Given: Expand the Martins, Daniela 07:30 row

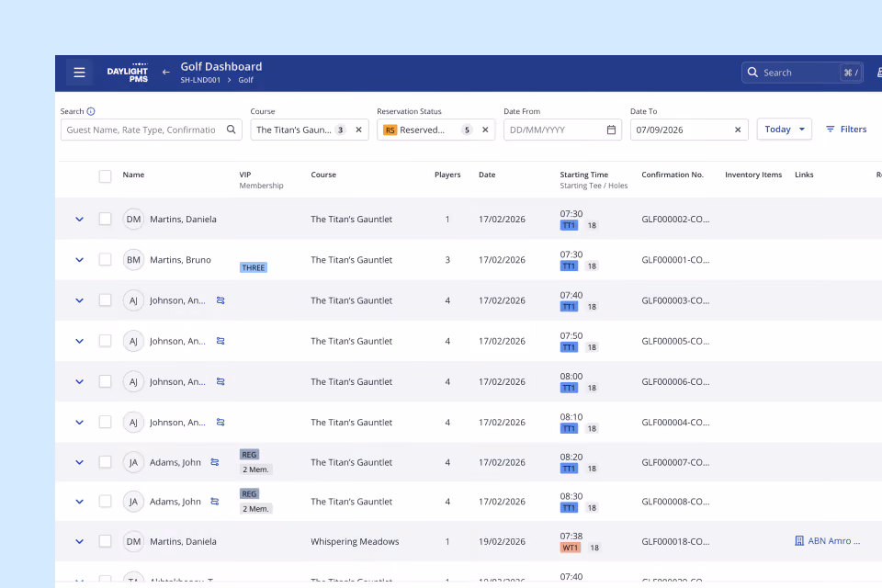Looking at the screenshot, I should [79, 220].
